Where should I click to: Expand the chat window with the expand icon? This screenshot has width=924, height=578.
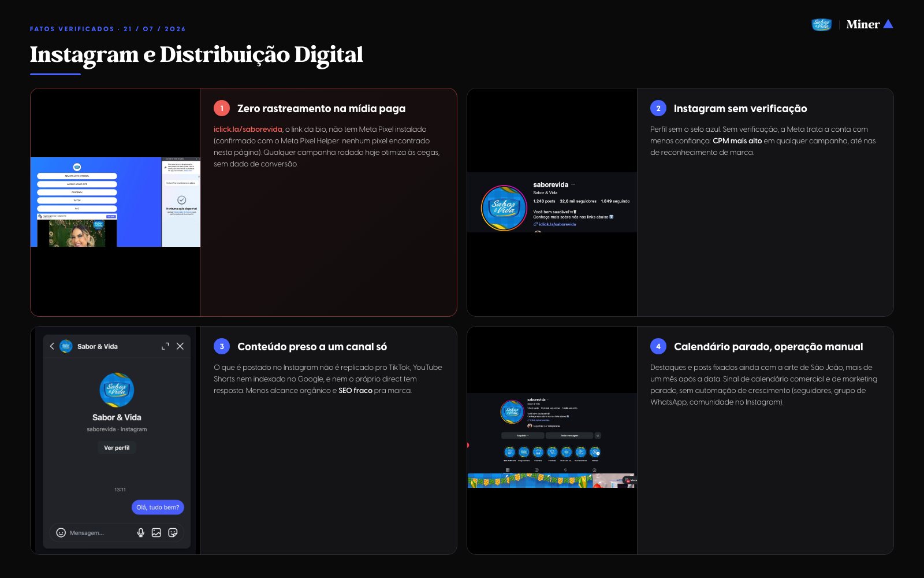(x=165, y=346)
